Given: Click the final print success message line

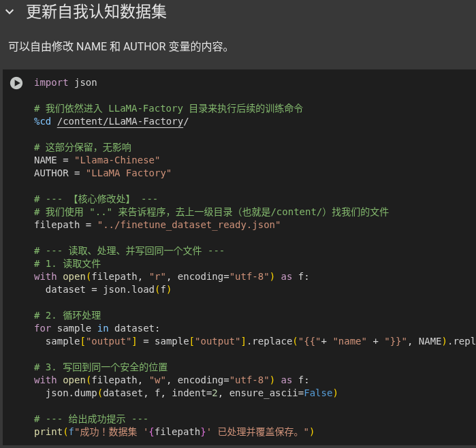Looking at the screenshot, I should pos(174,432).
